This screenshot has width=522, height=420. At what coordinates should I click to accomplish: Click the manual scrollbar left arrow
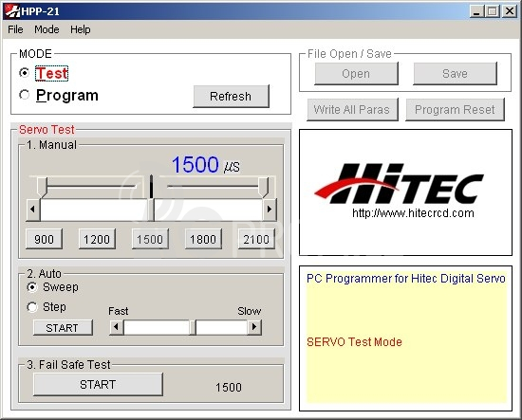(33, 210)
